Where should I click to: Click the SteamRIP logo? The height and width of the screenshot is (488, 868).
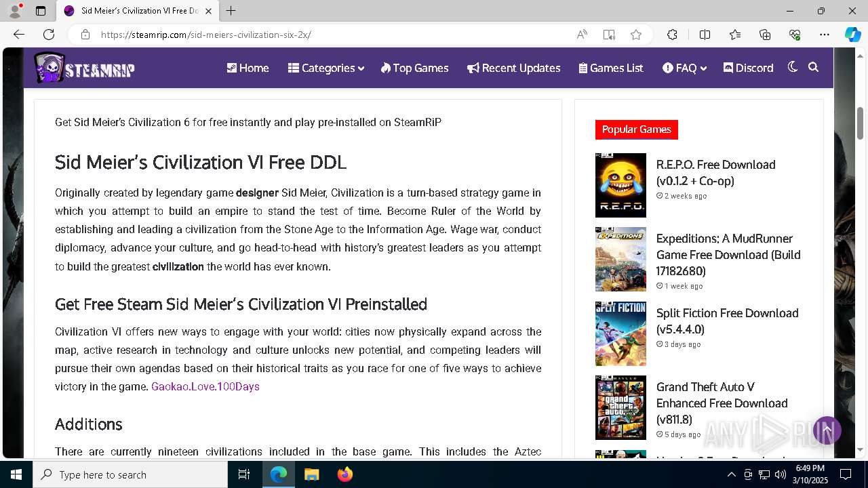(84, 68)
